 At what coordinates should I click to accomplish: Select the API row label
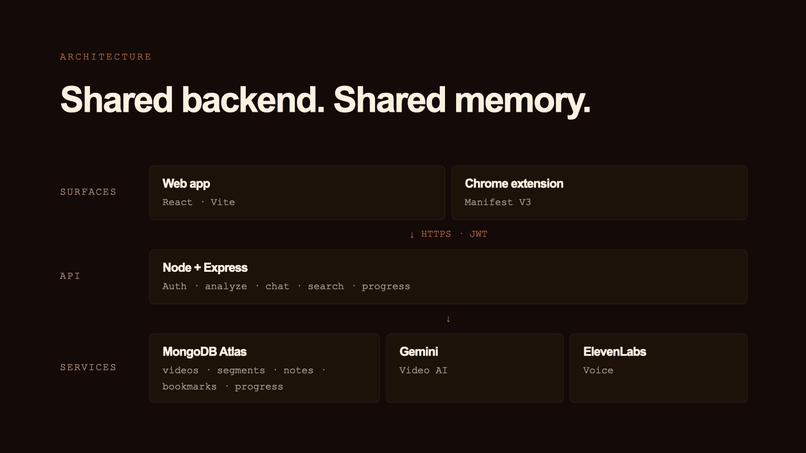click(70, 276)
